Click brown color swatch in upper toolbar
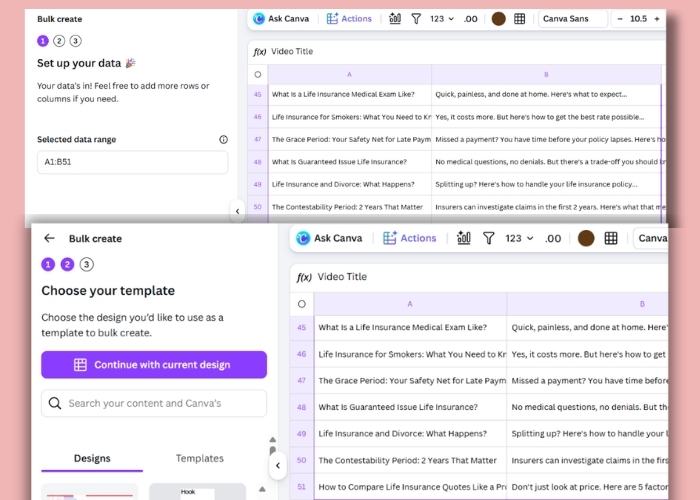This screenshot has height=500, width=700. click(x=499, y=19)
